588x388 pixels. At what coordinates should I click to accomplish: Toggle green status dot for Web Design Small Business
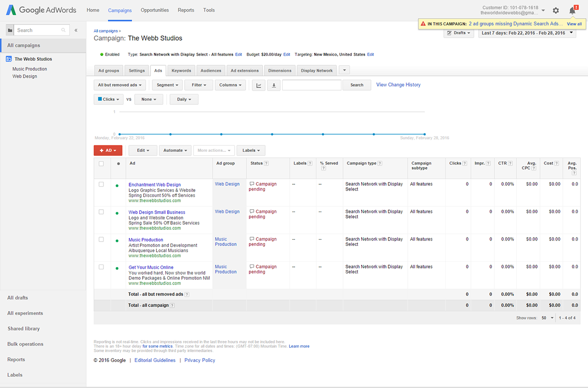coord(117,213)
